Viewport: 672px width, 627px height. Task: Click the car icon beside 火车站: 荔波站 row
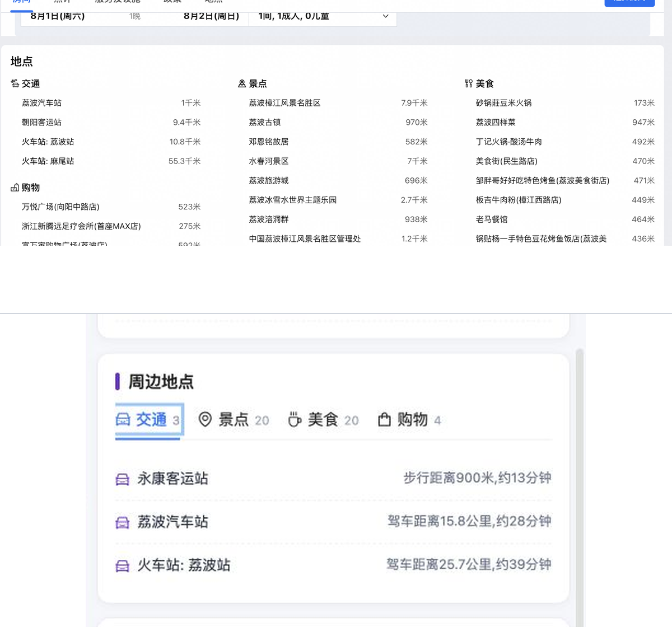point(123,565)
